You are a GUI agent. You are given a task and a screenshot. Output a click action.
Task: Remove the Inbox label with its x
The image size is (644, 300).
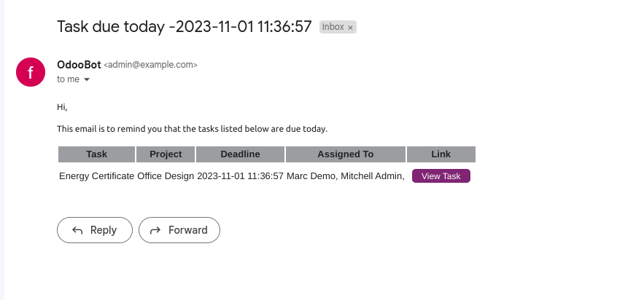coord(350,28)
